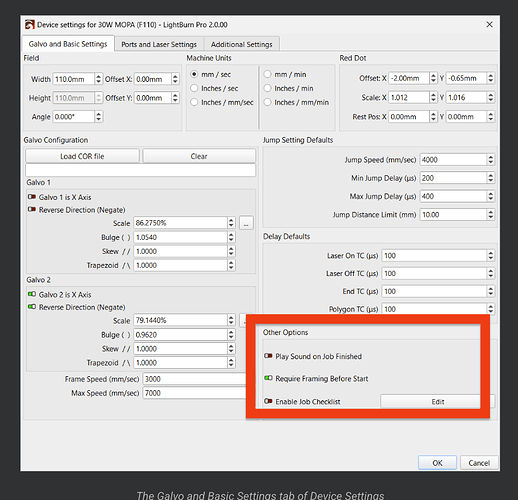Toggle Require Framing Before Start
The height and width of the screenshot is (500, 518).
click(x=268, y=378)
